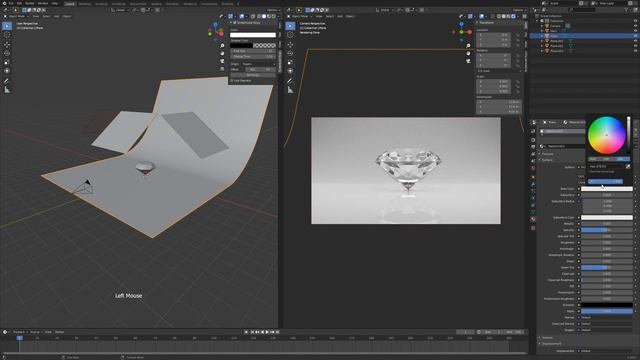640x360 pixels.
Task: Toggle Last Operators checkbox
Action: (232, 80)
